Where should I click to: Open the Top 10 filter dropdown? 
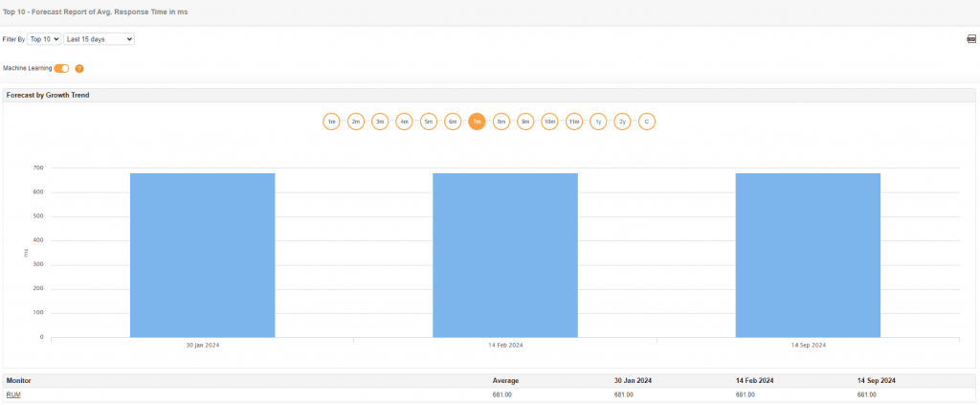[x=45, y=39]
